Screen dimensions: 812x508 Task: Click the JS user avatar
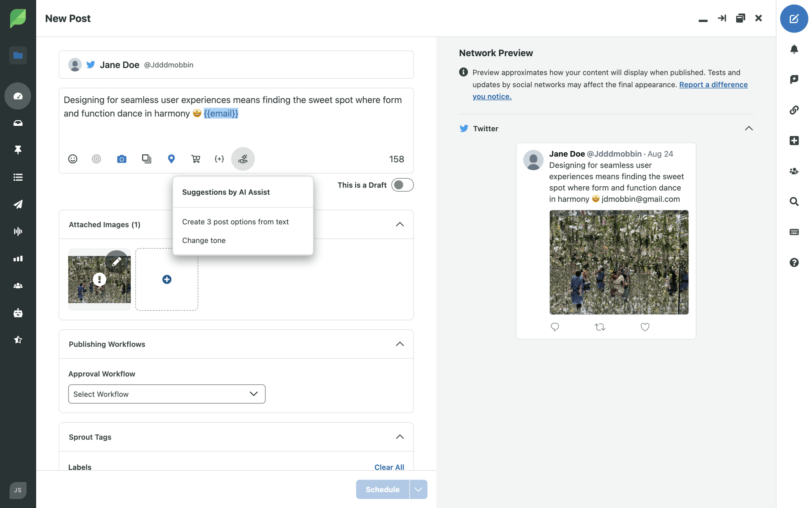[x=18, y=490]
